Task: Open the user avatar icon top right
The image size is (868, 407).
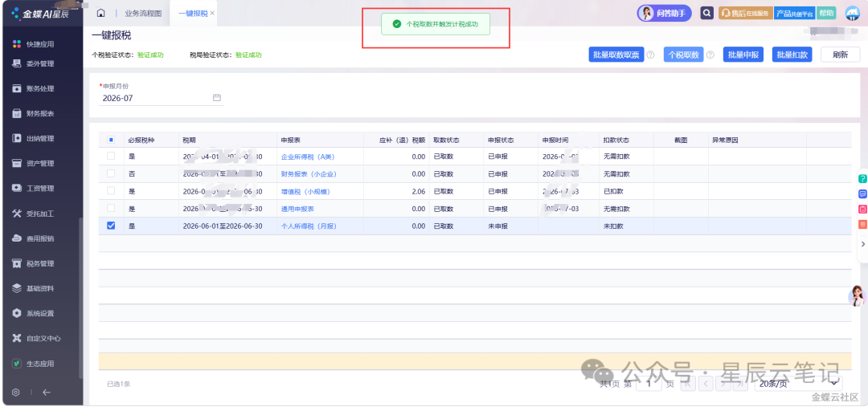Action: point(853,14)
